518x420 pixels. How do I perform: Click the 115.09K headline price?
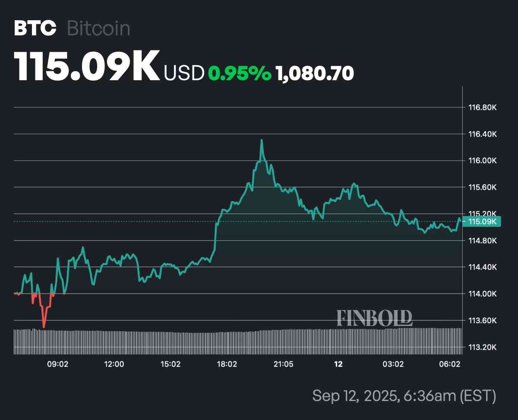(x=87, y=66)
